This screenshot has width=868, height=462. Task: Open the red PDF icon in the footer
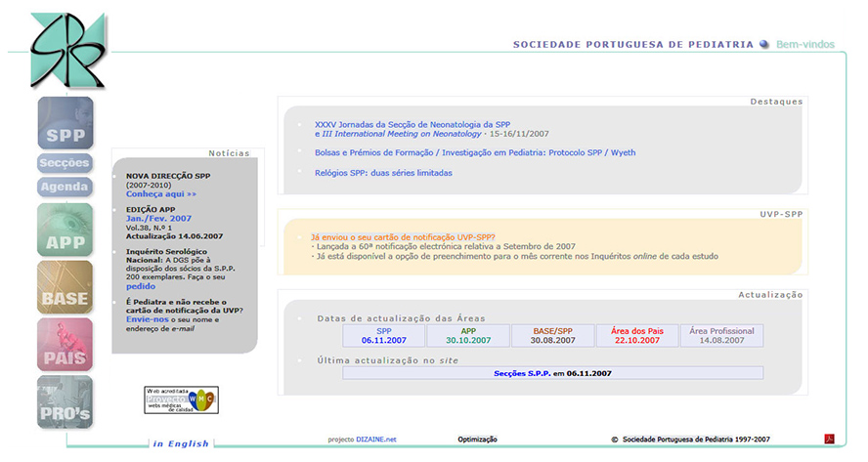tap(829, 440)
